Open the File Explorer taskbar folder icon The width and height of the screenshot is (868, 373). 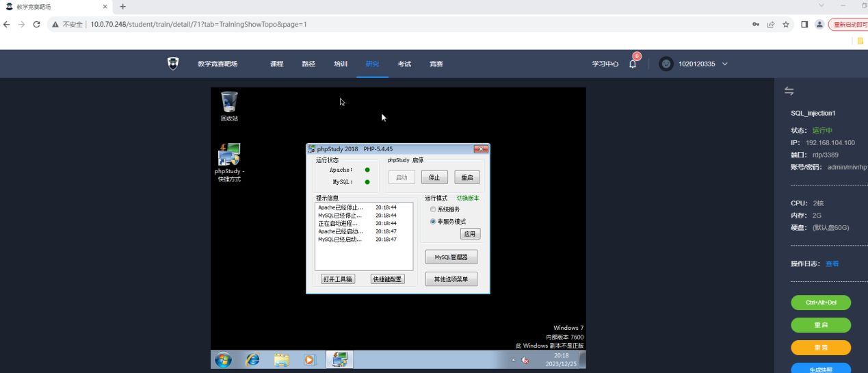(x=281, y=359)
